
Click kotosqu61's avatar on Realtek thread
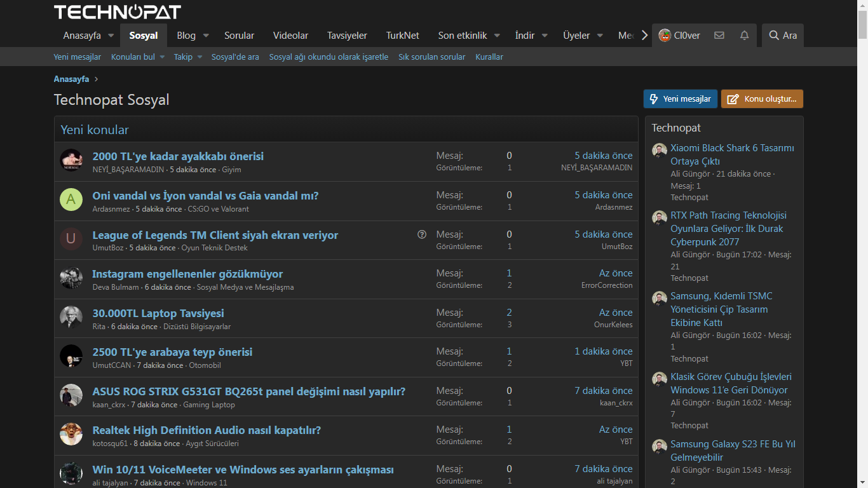[x=71, y=434]
